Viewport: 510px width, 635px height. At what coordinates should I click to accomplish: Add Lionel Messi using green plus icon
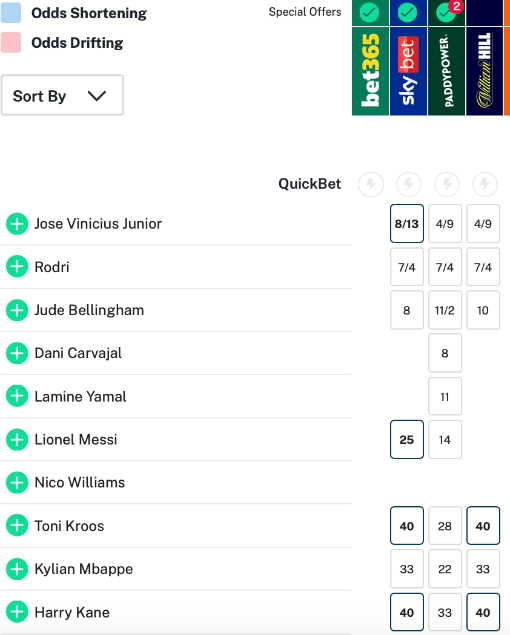(x=17, y=439)
